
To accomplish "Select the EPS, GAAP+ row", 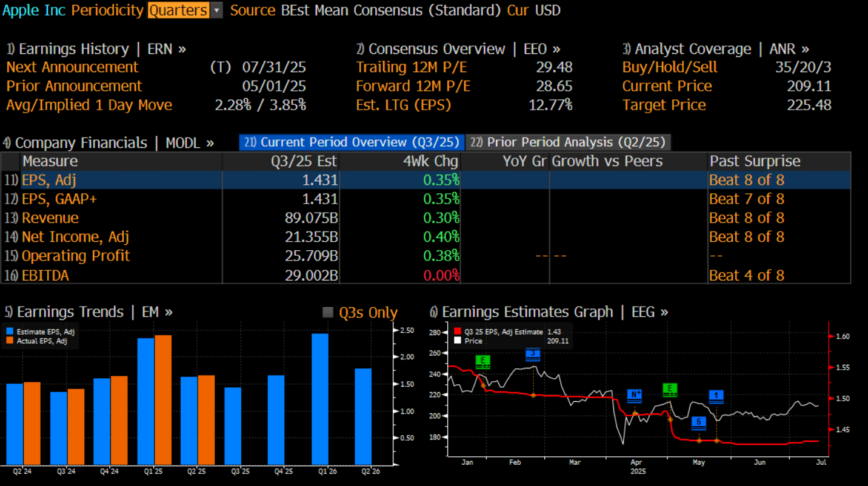I will [426, 199].
